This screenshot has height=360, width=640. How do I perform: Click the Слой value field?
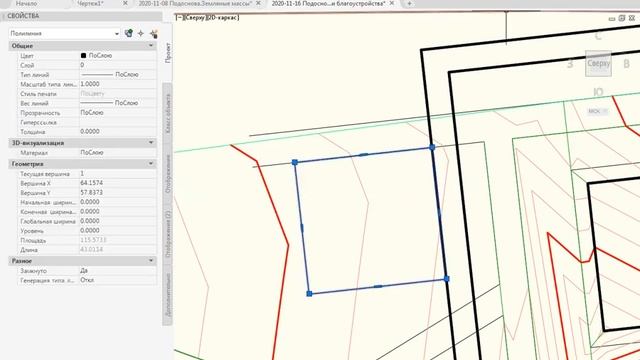118,65
